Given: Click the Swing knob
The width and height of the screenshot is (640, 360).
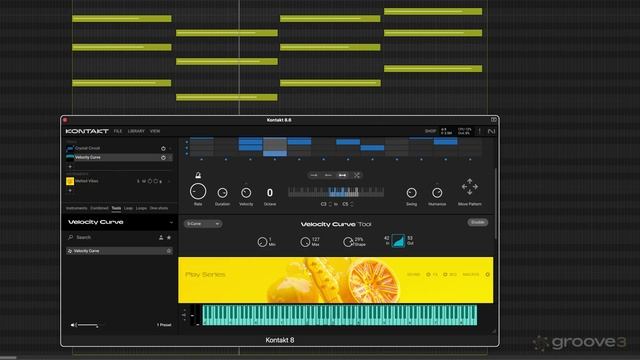Looking at the screenshot, I should [411, 192].
